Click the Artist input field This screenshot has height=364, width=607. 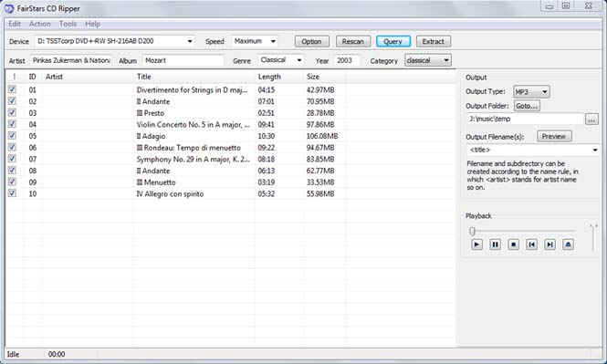71,61
